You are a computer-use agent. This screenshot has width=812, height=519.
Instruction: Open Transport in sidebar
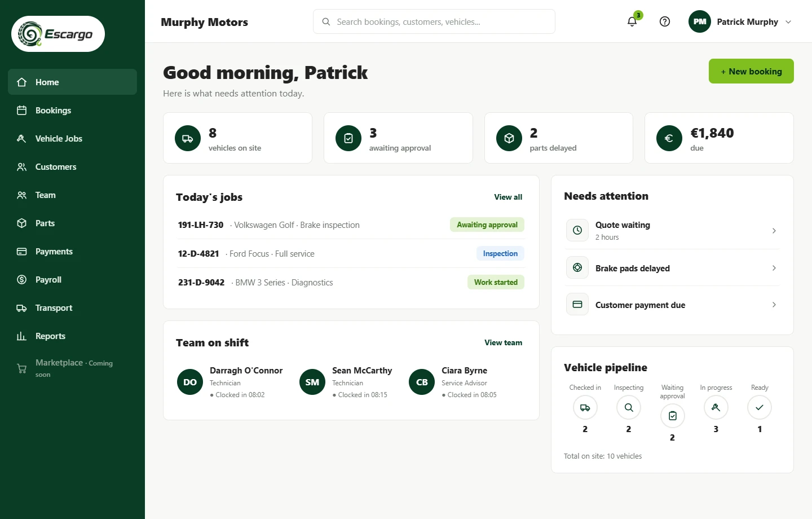point(72,307)
